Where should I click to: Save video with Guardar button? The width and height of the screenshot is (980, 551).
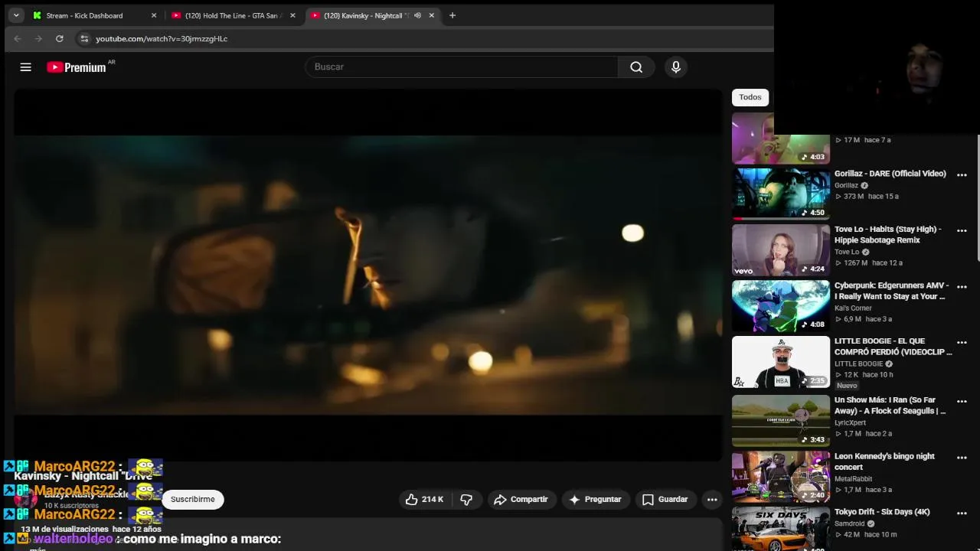(x=665, y=500)
